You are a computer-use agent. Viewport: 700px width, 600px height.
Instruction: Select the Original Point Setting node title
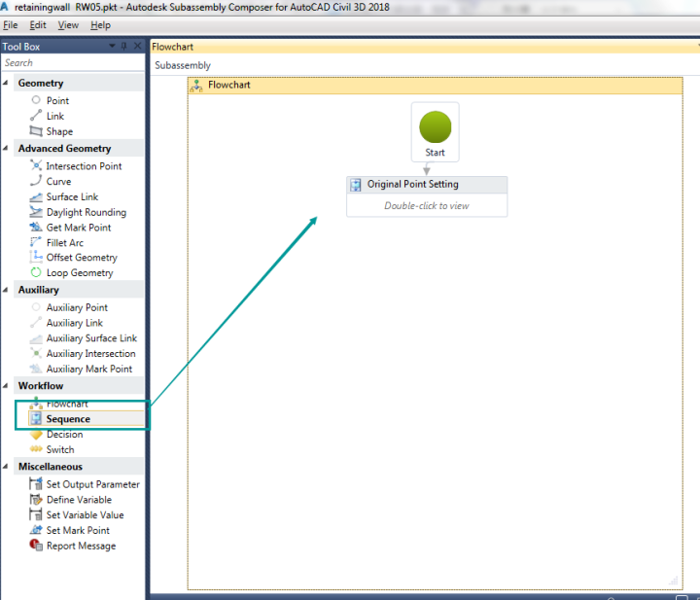pos(412,184)
